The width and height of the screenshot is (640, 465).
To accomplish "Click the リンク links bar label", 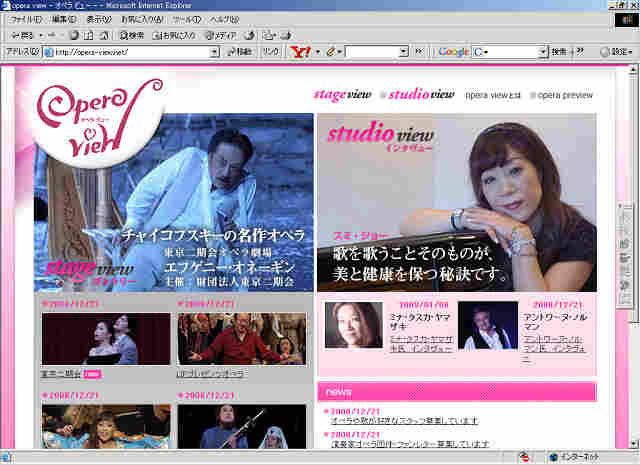I will (x=271, y=52).
